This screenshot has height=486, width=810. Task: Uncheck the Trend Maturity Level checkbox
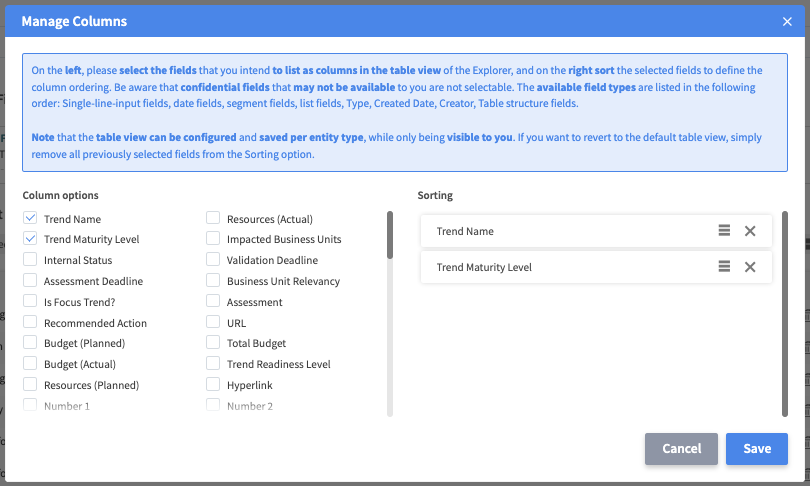pos(30,239)
